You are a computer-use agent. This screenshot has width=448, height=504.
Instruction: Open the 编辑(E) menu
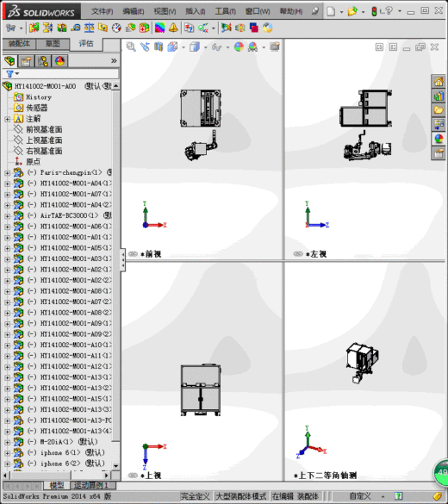(x=133, y=11)
